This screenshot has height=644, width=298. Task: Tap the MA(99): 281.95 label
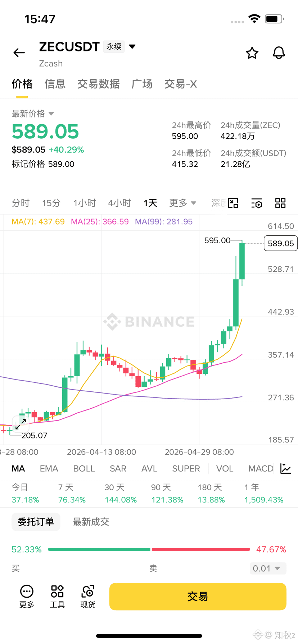coord(164,222)
